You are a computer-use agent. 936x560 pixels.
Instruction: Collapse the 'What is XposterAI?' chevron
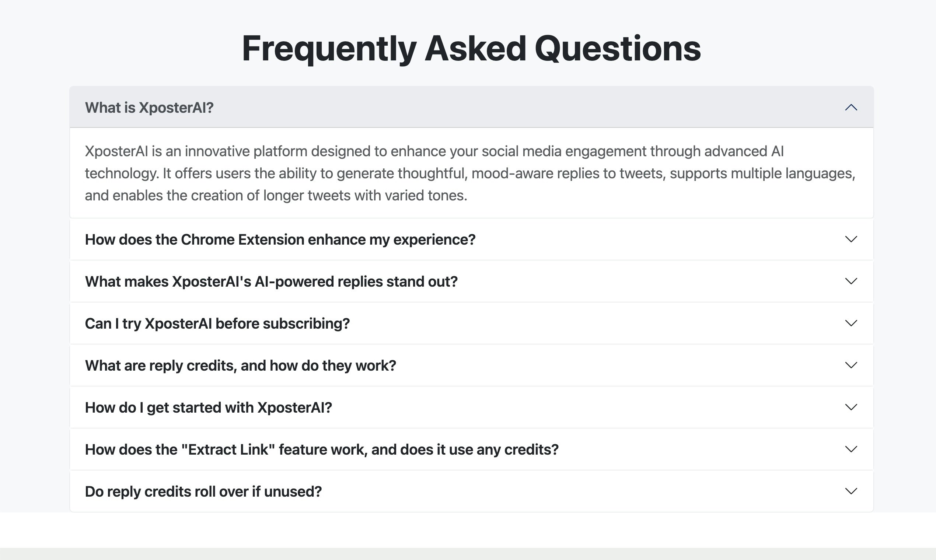[x=851, y=108]
